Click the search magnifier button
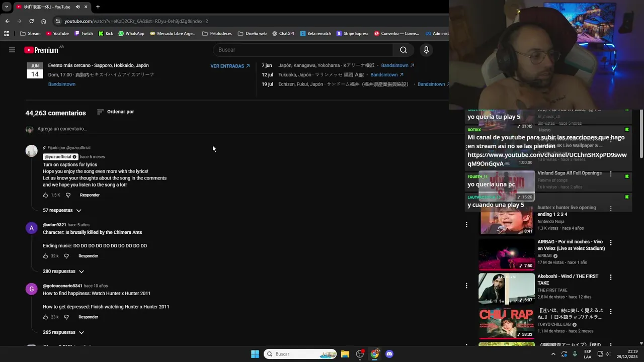This screenshot has width=644, height=362. point(404,50)
